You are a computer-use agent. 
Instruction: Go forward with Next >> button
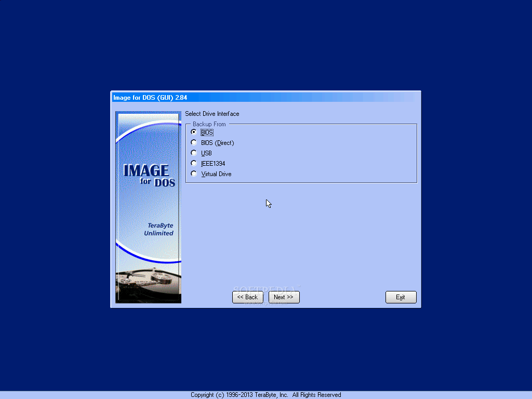284,297
